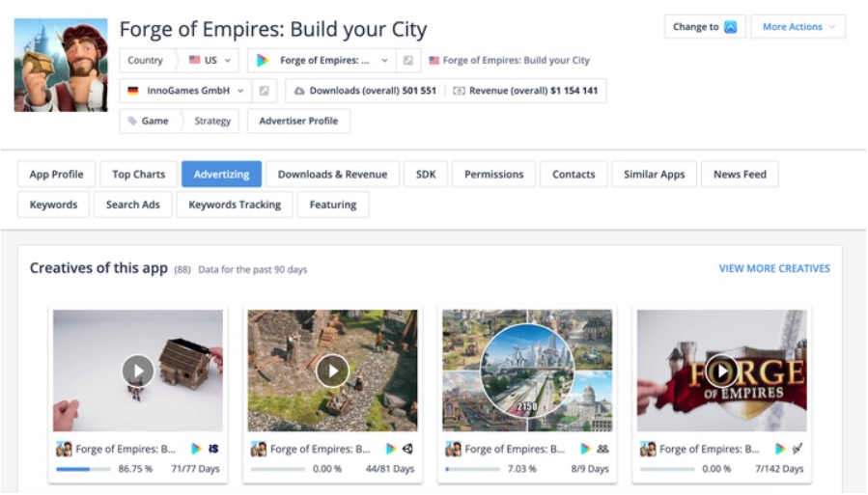The height and width of the screenshot is (495, 868).
Task: Click Google Play icon on third creative card
Action: pyautogui.click(x=586, y=449)
